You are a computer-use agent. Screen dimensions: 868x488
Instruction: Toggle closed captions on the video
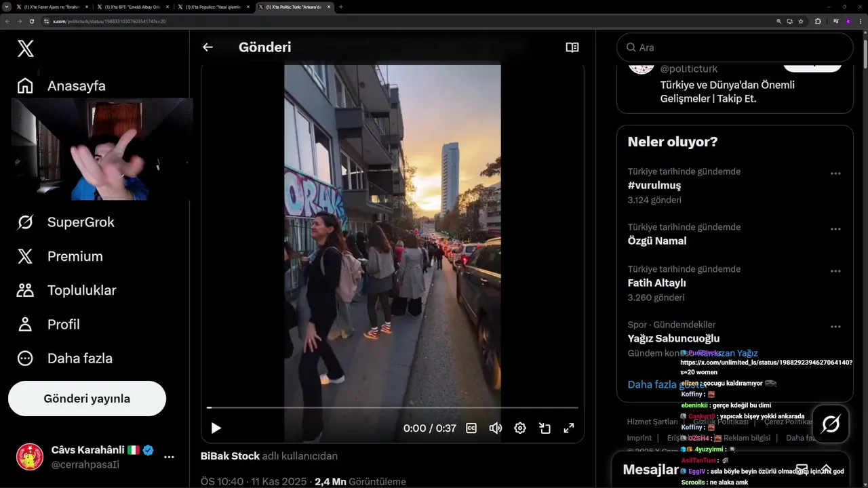[x=471, y=428]
